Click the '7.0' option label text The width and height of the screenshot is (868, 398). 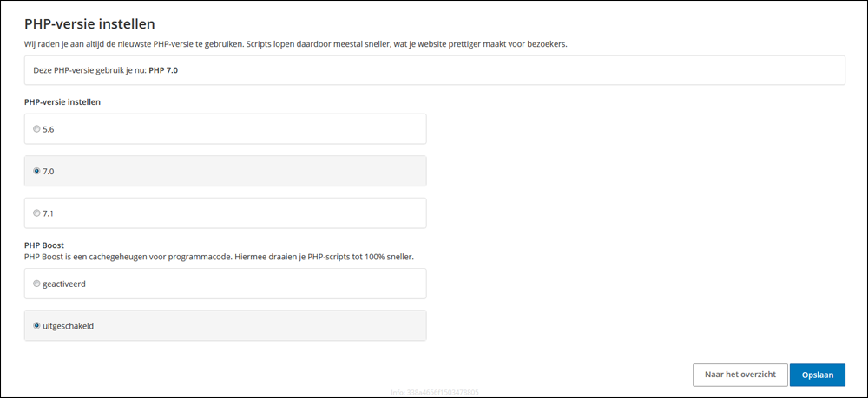click(49, 171)
